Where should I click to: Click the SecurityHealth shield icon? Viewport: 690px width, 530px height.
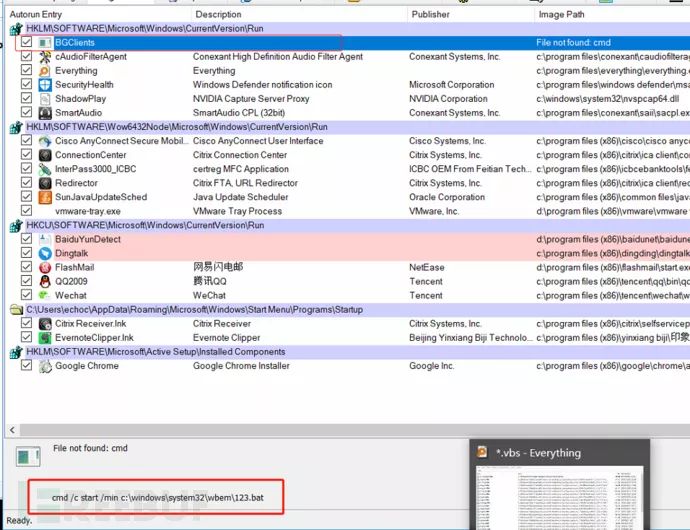click(x=46, y=86)
